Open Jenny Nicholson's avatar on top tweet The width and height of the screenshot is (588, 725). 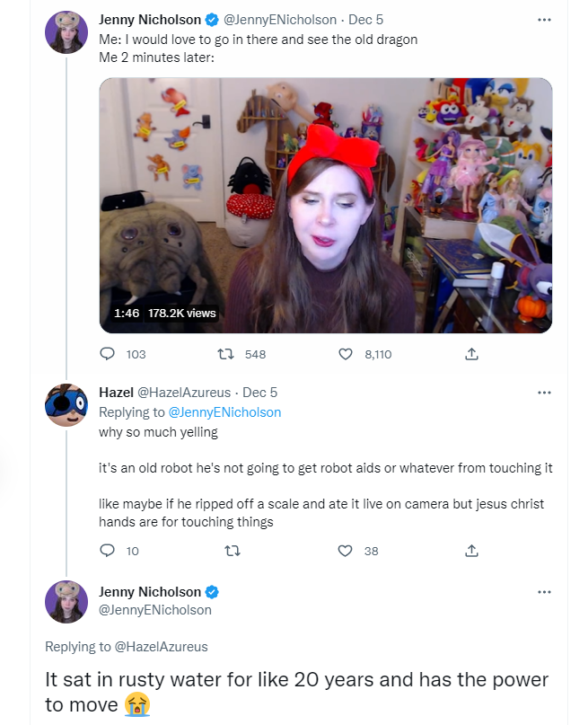66,32
